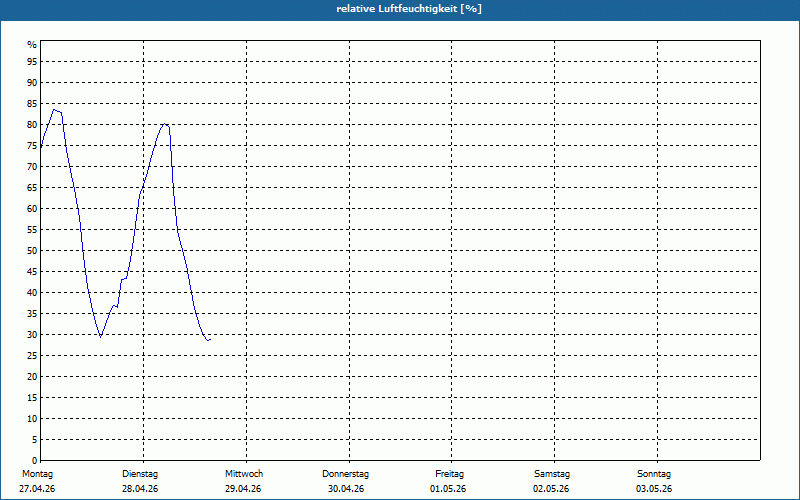Click the y-axis value '85'

tap(32, 104)
